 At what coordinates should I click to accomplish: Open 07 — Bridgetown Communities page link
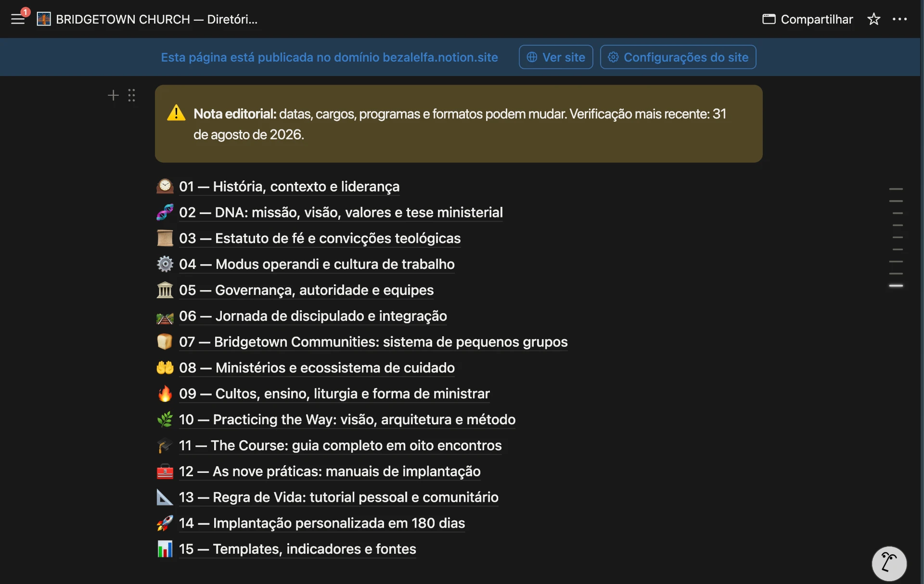pos(373,342)
